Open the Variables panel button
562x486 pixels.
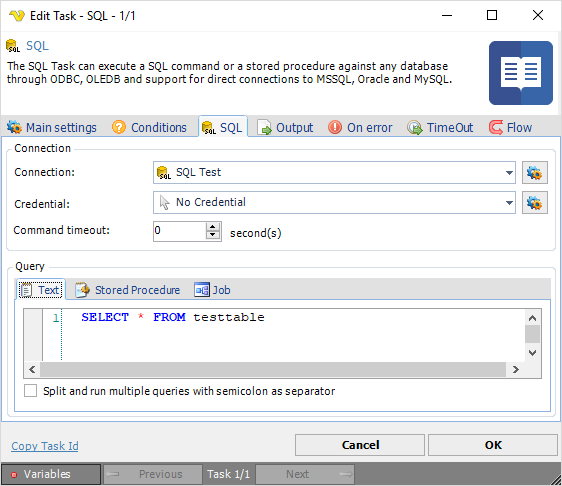pos(51,474)
